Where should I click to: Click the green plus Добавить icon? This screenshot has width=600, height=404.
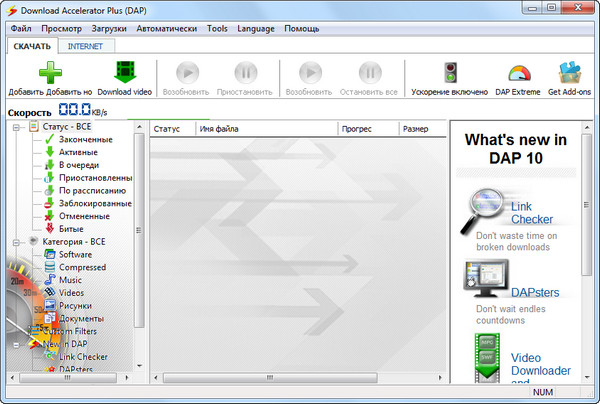(49, 74)
